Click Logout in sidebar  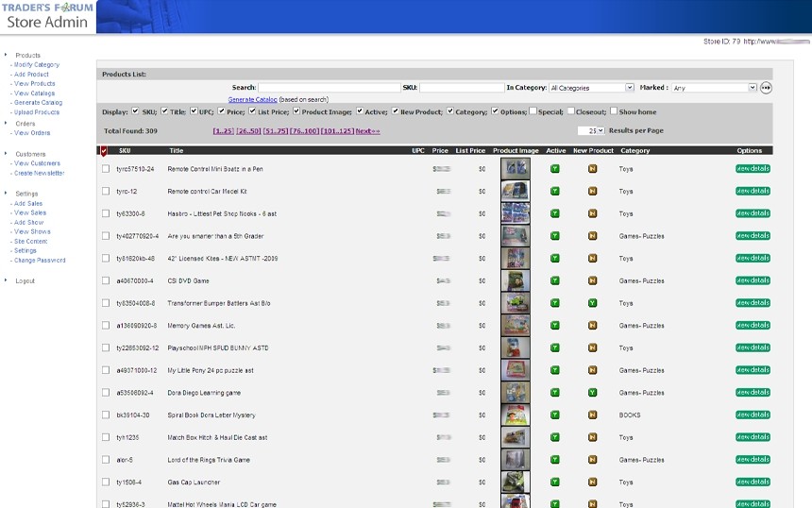pyautogui.click(x=25, y=280)
